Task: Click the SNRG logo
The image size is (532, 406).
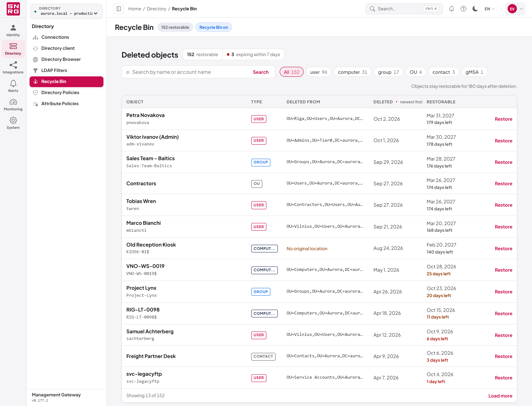Action: point(13,9)
